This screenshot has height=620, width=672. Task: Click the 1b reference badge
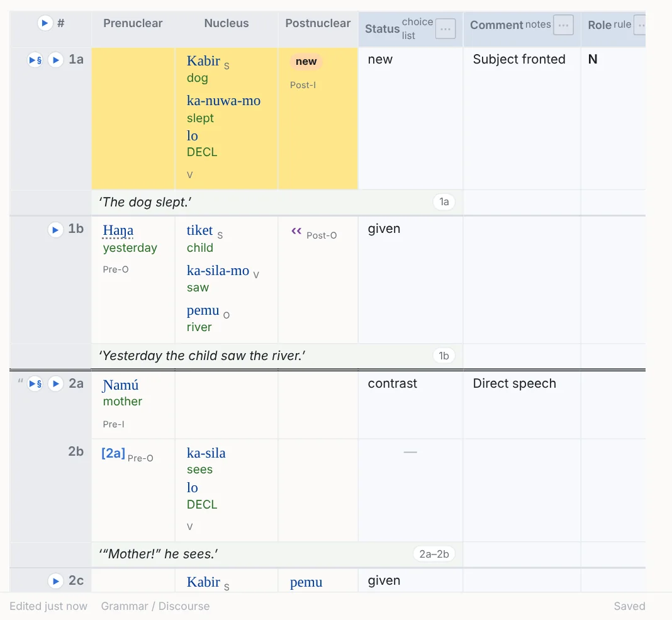[x=444, y=356]
